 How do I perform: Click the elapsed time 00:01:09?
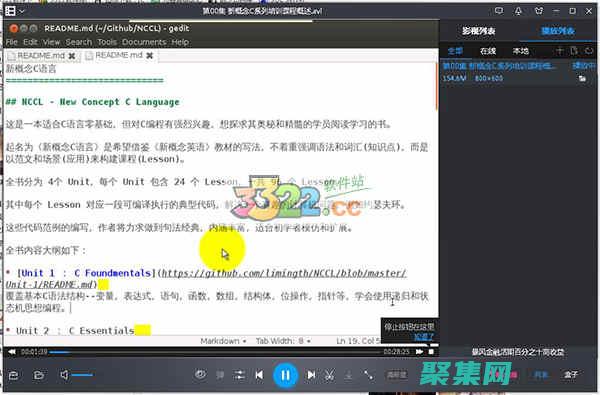34,352
